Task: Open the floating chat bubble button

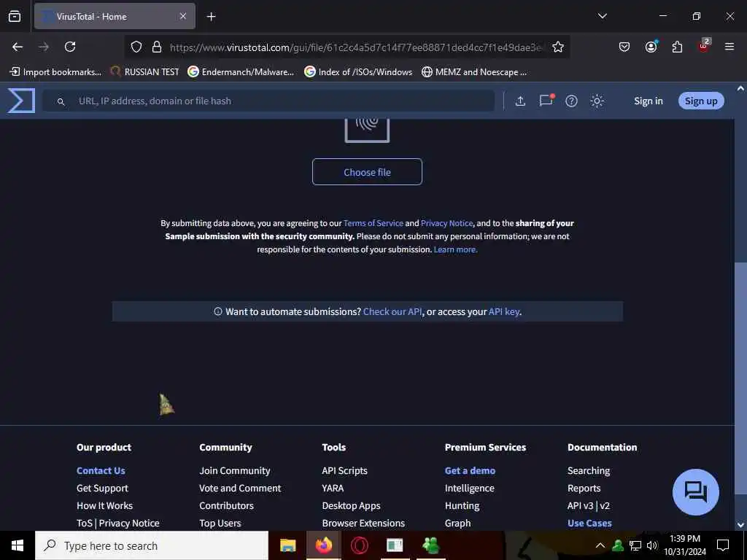Action: click(695, 492)
